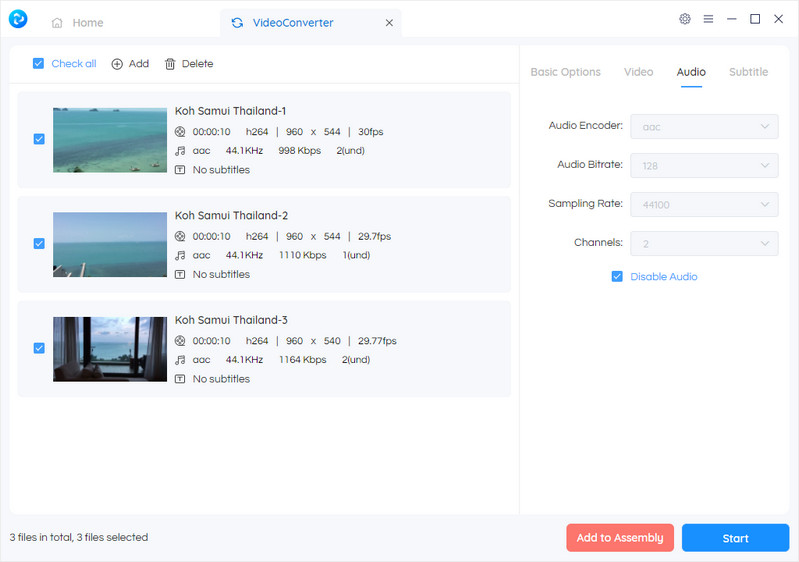Click the 29.77fps value

pyautogui.click(x=377, y=341)
